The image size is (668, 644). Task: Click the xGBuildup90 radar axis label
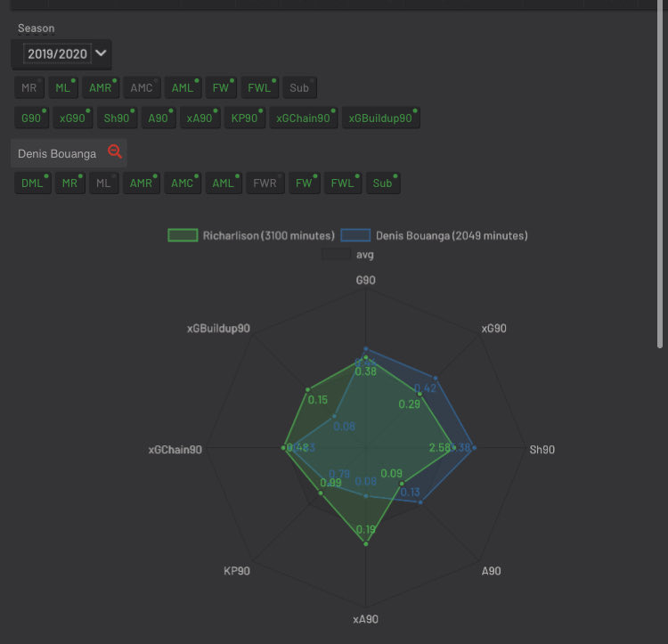coord(218,329)
